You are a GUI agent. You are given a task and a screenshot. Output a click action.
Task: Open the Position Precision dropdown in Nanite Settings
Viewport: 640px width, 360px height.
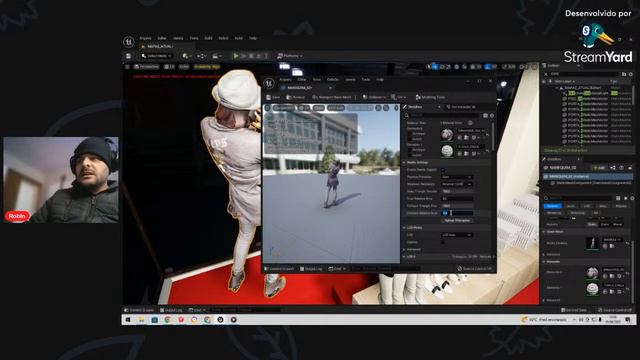[456, 177]
